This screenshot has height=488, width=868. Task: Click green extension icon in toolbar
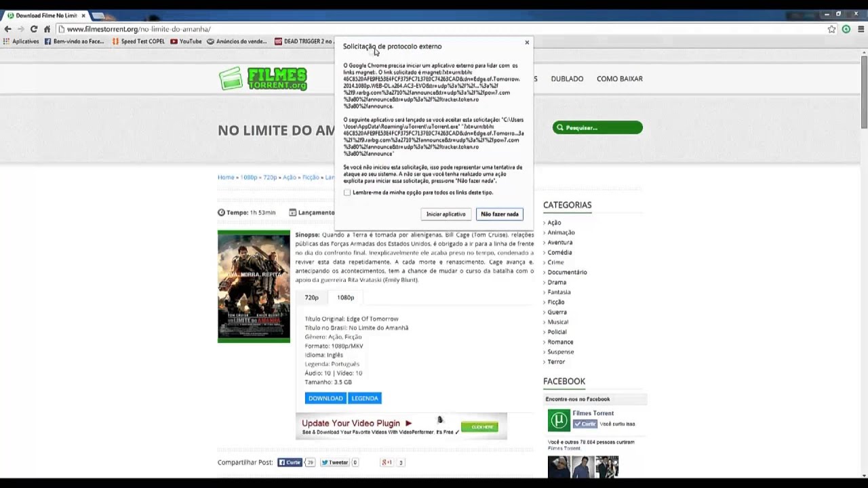(x=846, y=29)
